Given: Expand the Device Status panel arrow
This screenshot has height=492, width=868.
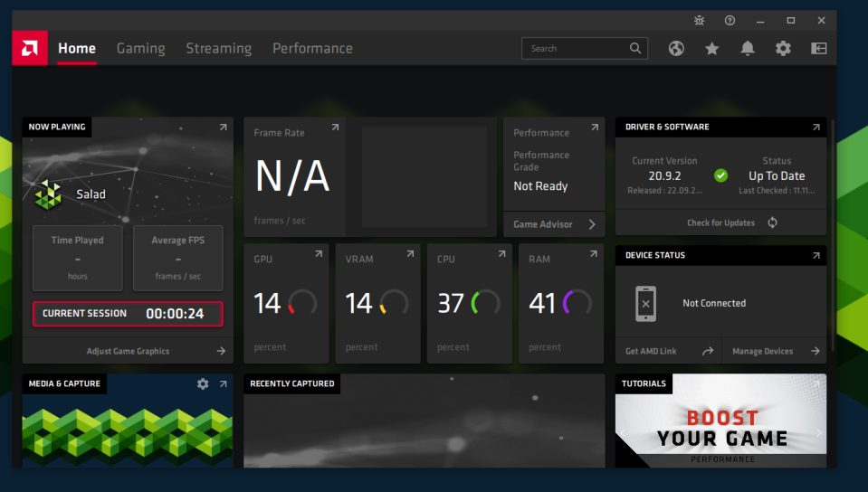Looking at the screenshot, I should (x=816, y=256).
